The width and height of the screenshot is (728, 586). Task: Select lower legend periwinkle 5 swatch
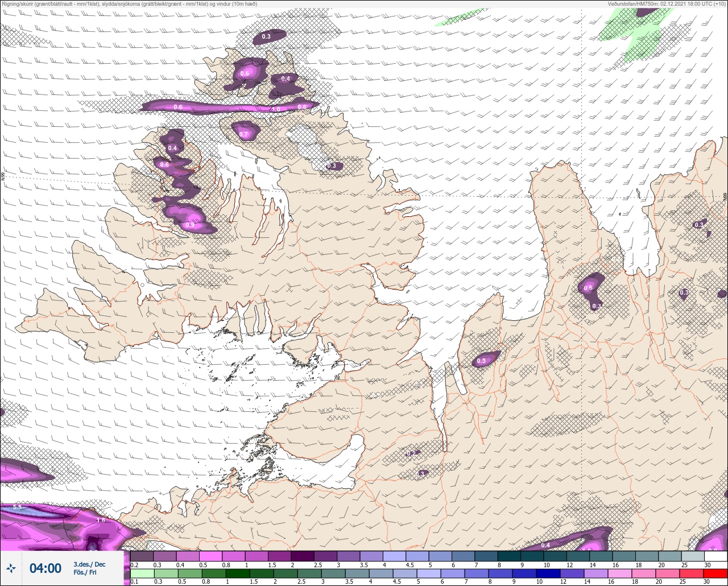click(429, 573)
